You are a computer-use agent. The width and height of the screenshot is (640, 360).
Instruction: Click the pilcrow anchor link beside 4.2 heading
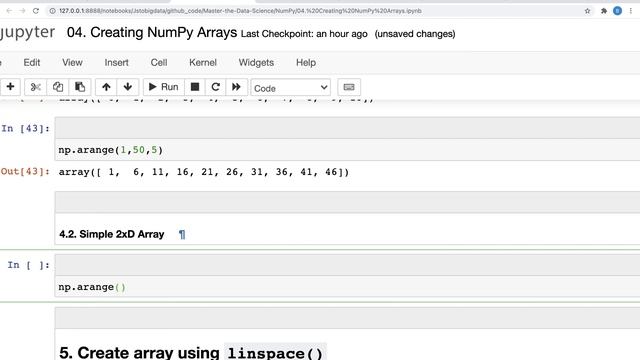point(182,235)
